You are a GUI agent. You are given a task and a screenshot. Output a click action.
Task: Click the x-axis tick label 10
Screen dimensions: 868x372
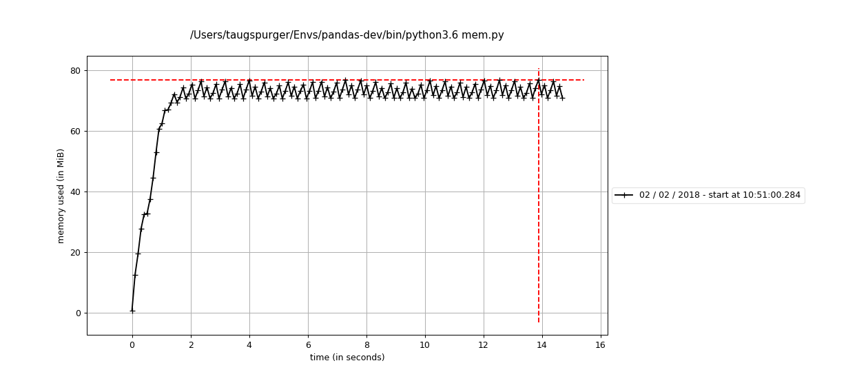425,345
